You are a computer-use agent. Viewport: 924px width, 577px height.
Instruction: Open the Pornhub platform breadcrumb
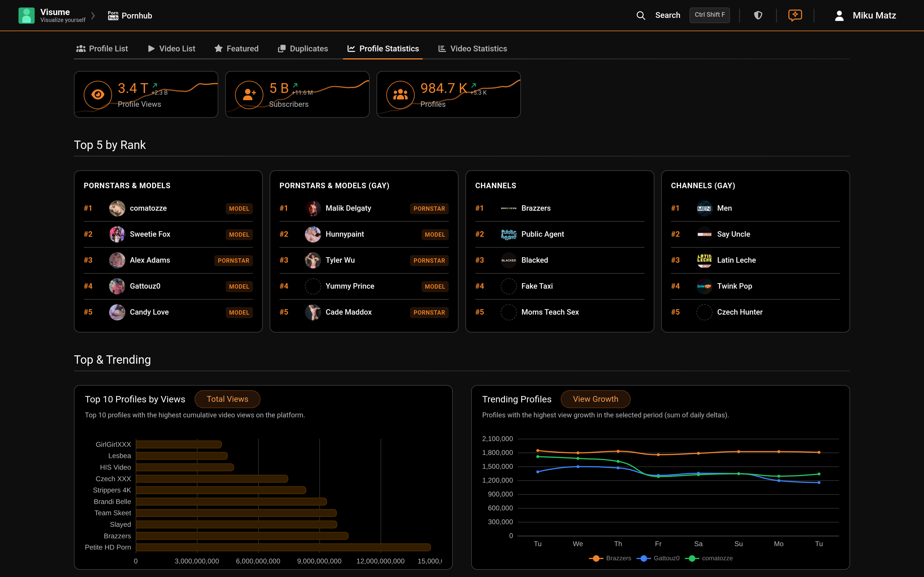pyautogui.click(x=130, y=16)
